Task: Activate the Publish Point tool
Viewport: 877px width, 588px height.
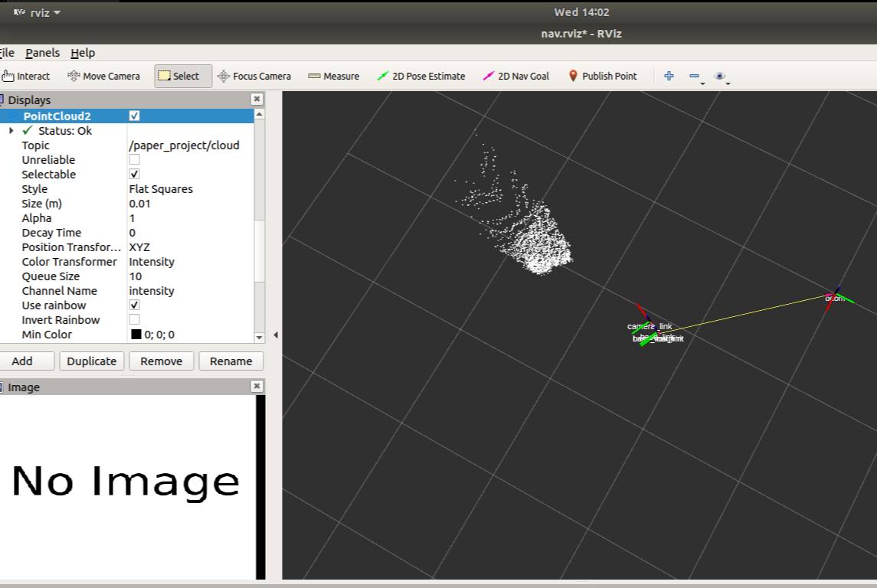Action: 602,76
